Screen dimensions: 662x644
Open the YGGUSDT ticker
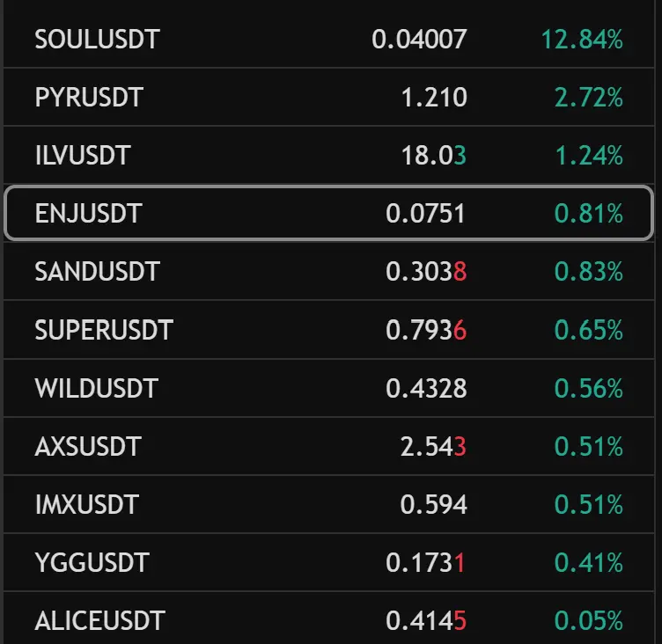pyautogui.click(x=92, y=562)
